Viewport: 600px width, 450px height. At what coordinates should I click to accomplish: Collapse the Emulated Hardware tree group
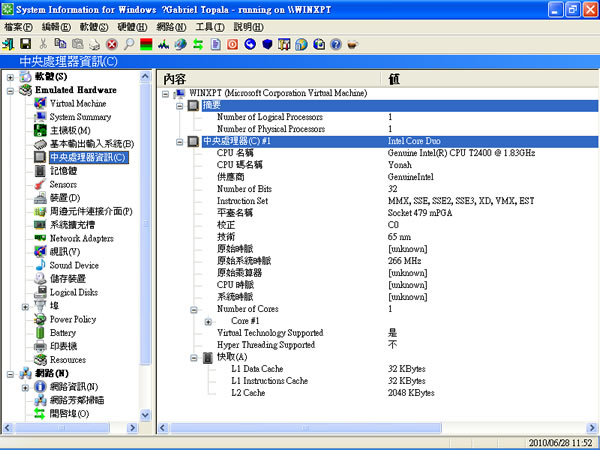tap(11, 90)
